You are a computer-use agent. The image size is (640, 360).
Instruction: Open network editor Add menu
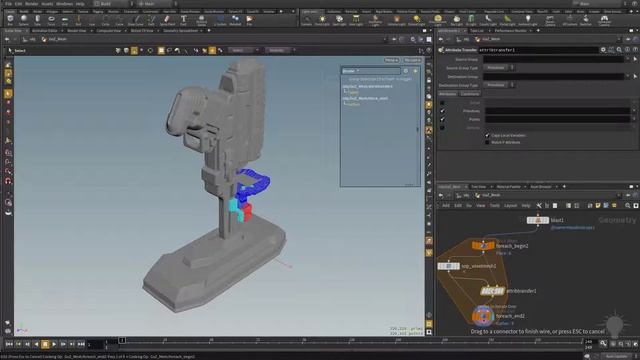(446, 206)
